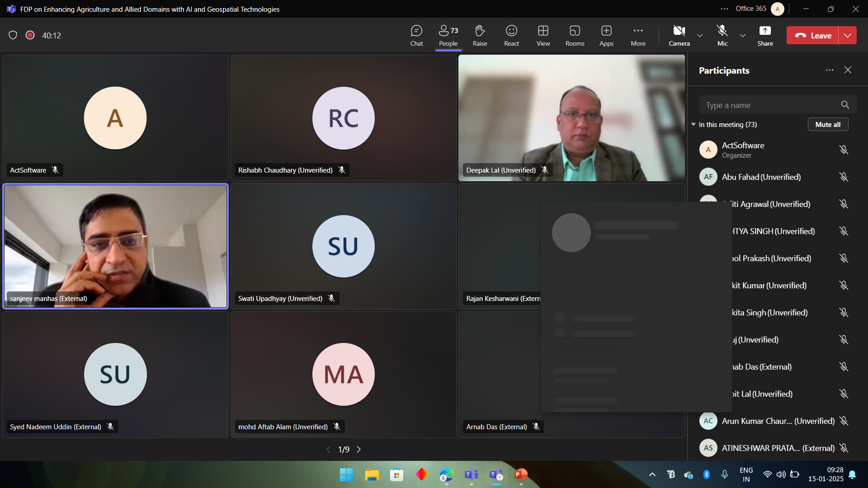Open Wi-Fi network tray icon
This screenshot has width=868, height=488.
767,474
